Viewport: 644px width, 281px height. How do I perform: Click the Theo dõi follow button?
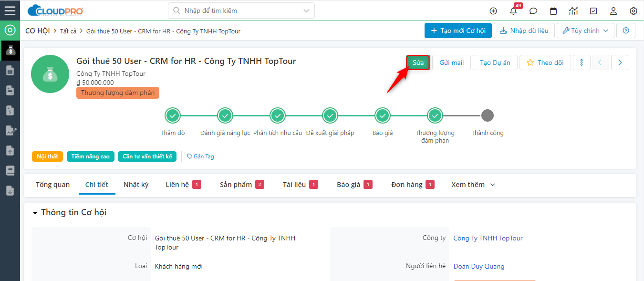(x=545, y=62)
